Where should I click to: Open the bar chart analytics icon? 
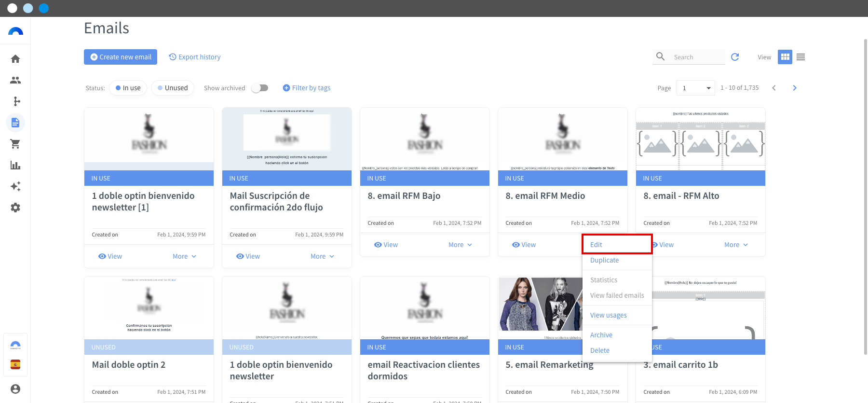coord(15,165)
